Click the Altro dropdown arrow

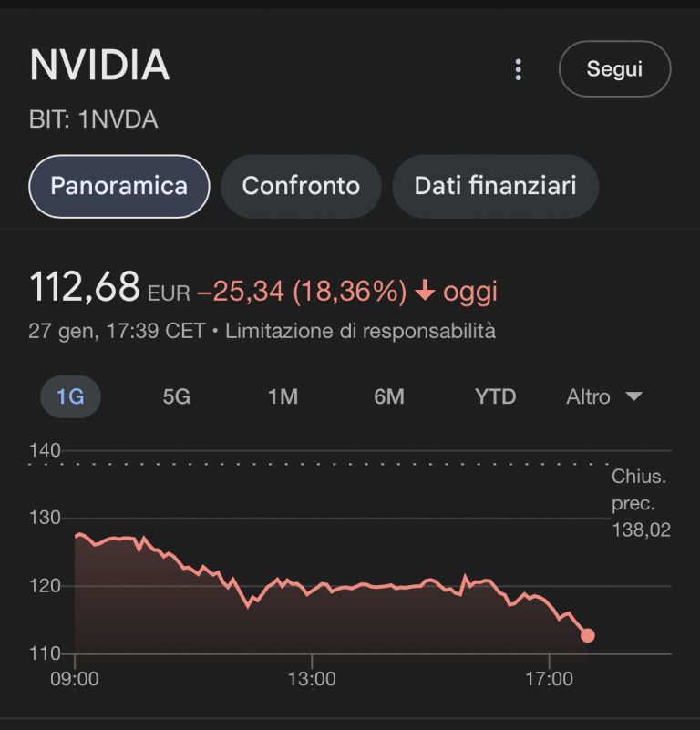(x=633, y=396)
